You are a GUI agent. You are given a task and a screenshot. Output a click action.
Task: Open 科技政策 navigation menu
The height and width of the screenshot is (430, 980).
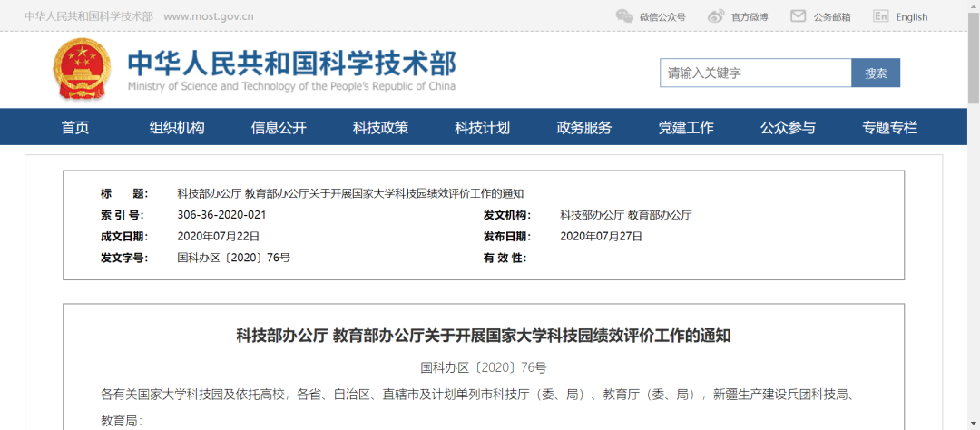[380, 128]
